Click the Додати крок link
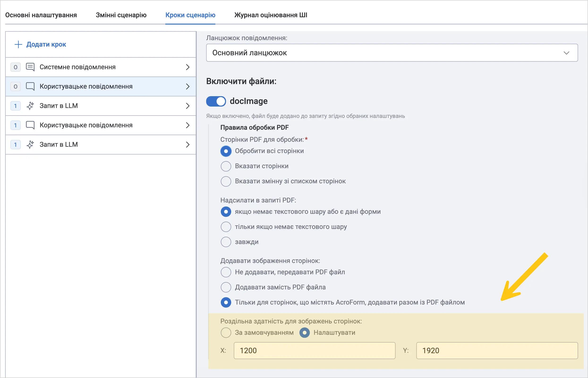This screenshot has height=378, width=588. (46, 44)
